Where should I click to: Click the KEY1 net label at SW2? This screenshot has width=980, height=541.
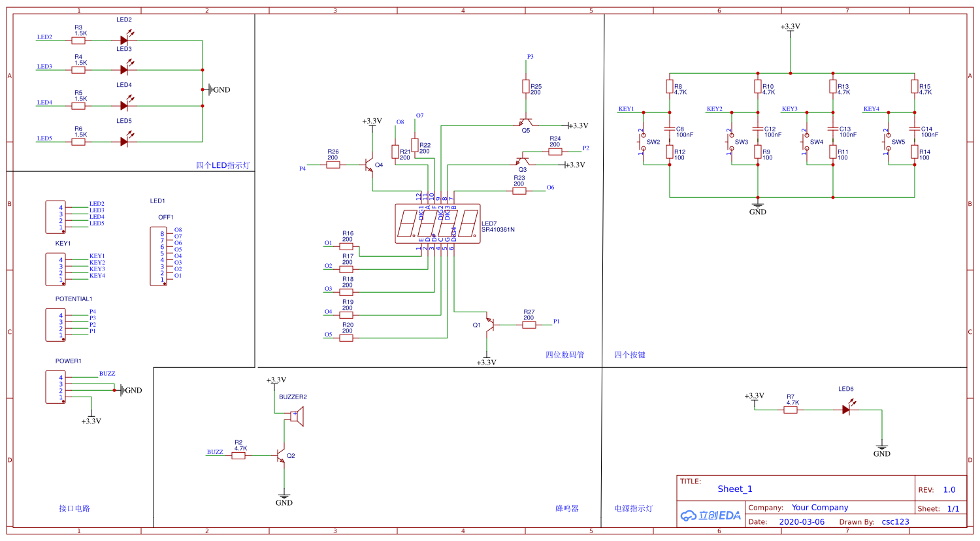tap(626, 109)
